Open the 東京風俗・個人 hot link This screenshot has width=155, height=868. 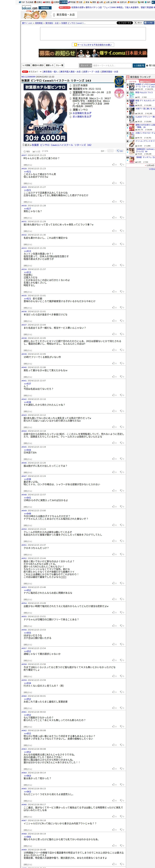pos(50,71)
